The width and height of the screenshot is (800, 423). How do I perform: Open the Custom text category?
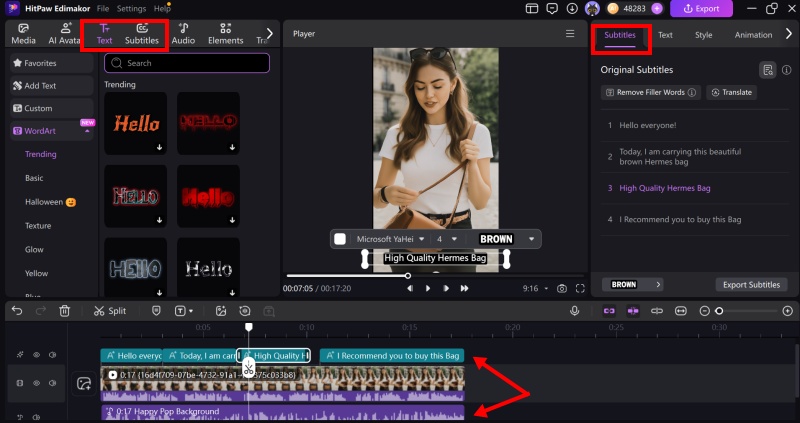[x=52, y=108]
